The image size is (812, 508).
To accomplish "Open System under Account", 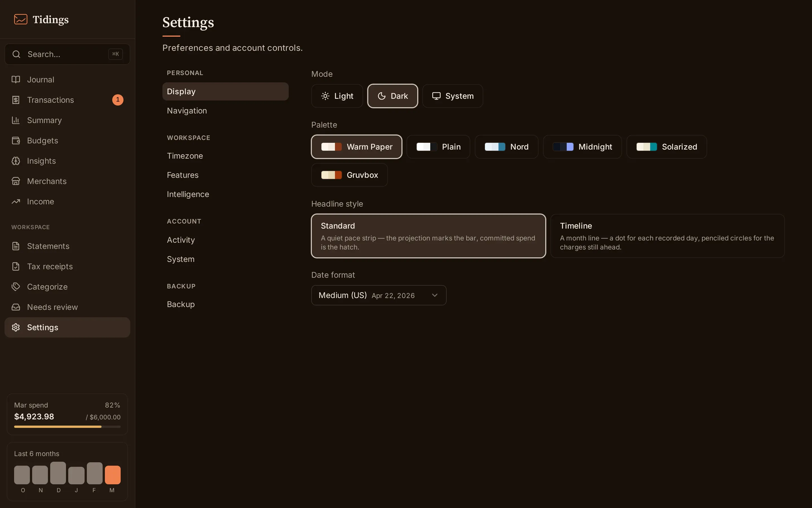I will tap(225, 259).
